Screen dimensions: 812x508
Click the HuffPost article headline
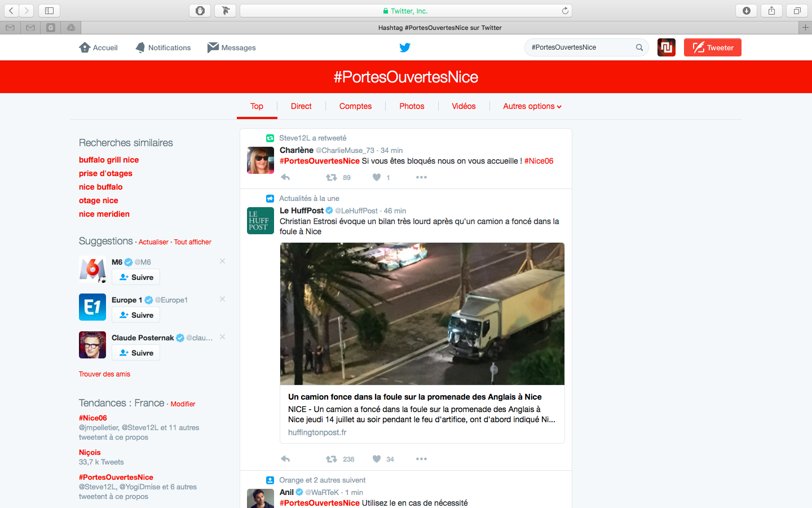pyautogui.click(x=415, y=397)
